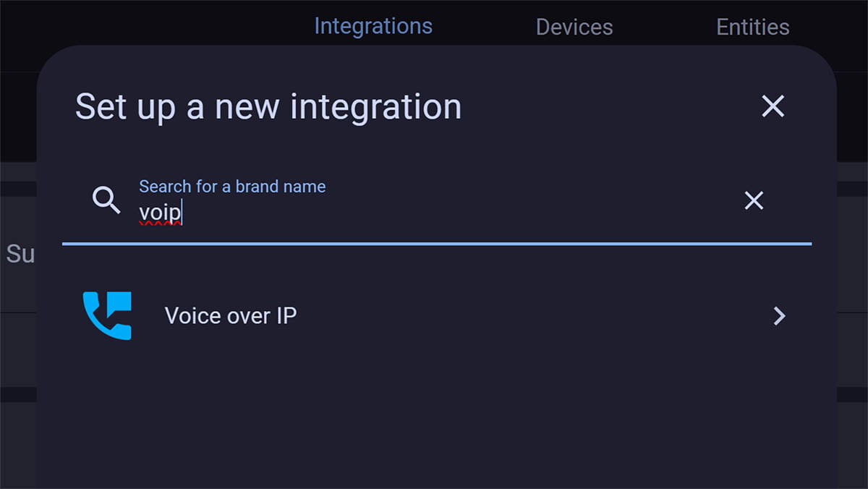868x489 pixels.
Task: Click the Search for a brand name label
Action: pyautogui.click(x=232, y=187)
